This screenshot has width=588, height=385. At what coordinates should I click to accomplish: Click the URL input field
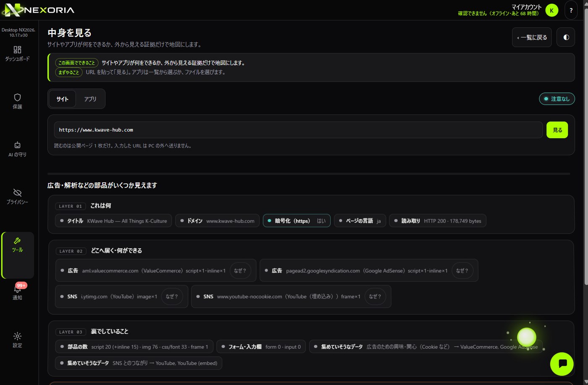(x=298, y=130)
